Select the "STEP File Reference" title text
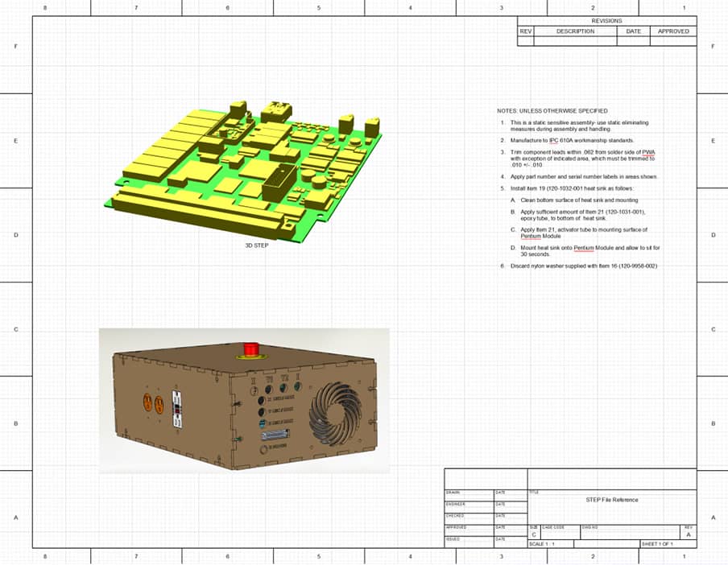The image size is (728, 565). [x=611, y=500]
